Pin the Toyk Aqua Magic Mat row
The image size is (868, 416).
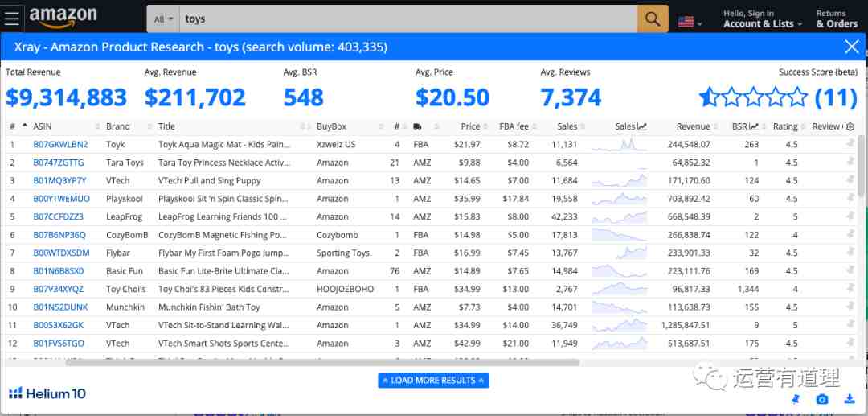point(850,144)
